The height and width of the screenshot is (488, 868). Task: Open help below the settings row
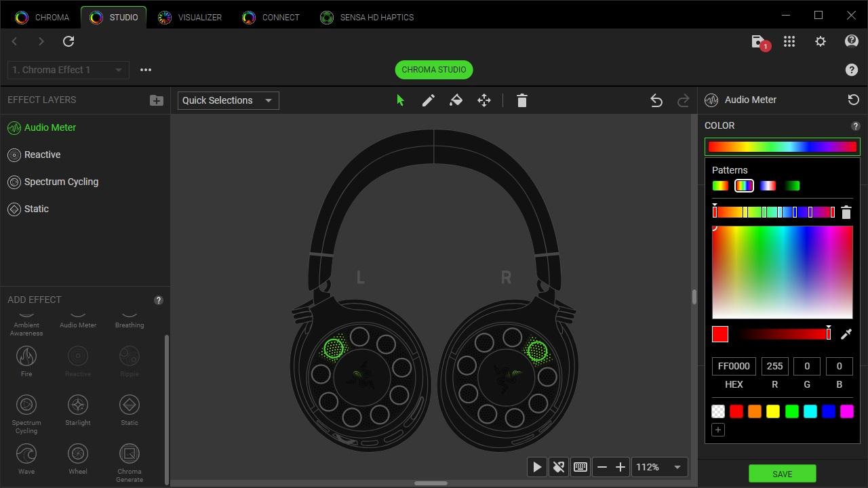coord(852,70)
